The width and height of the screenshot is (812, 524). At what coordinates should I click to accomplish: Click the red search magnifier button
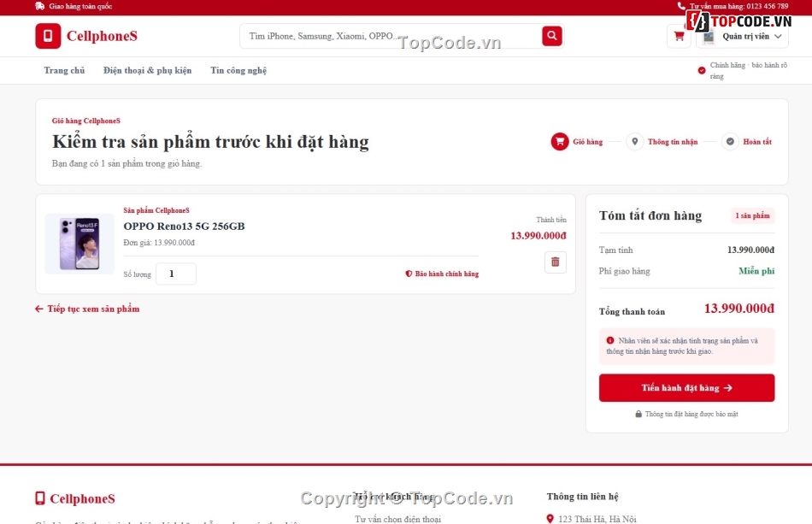[552, 36]
